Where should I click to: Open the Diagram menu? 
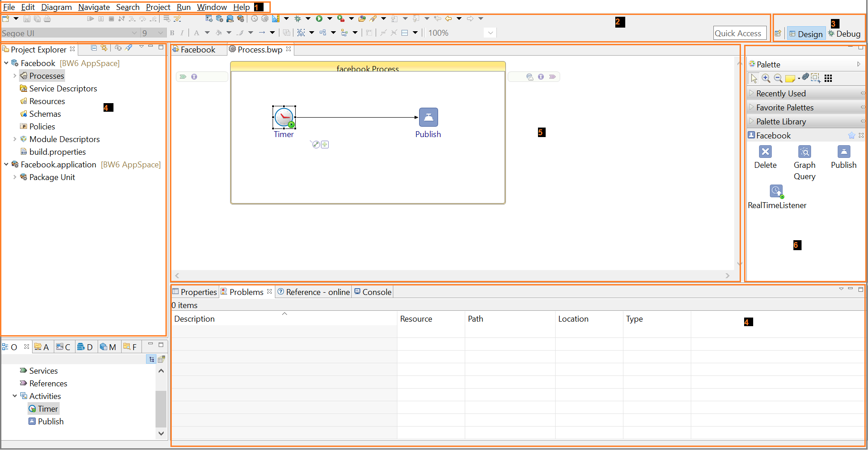(x=57, y=7)
